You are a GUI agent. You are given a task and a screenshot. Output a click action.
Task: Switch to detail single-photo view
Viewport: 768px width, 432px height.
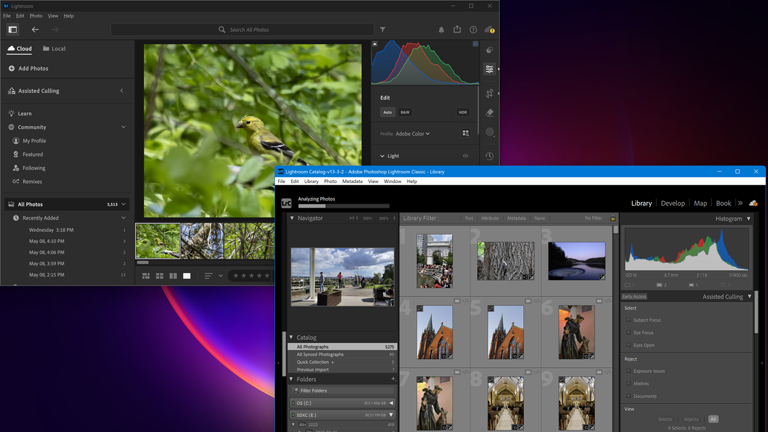187,276
